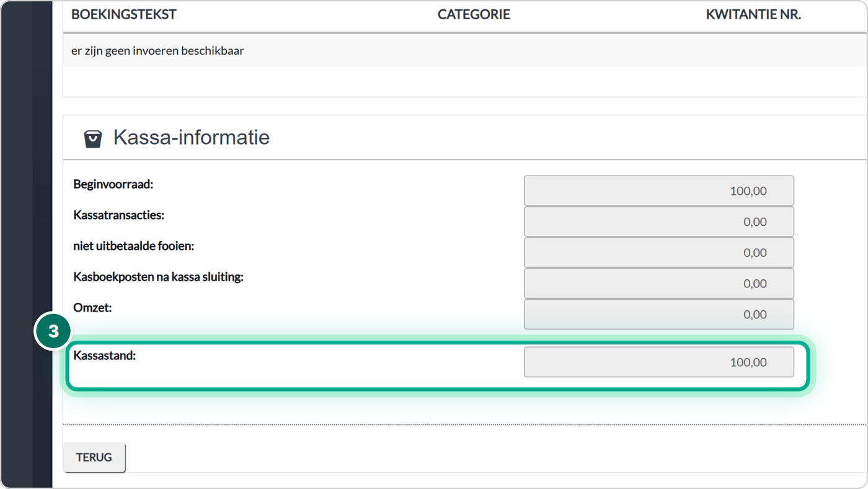
Task: Click the Kassa-informatie register icon
Action: pos(93,138)
